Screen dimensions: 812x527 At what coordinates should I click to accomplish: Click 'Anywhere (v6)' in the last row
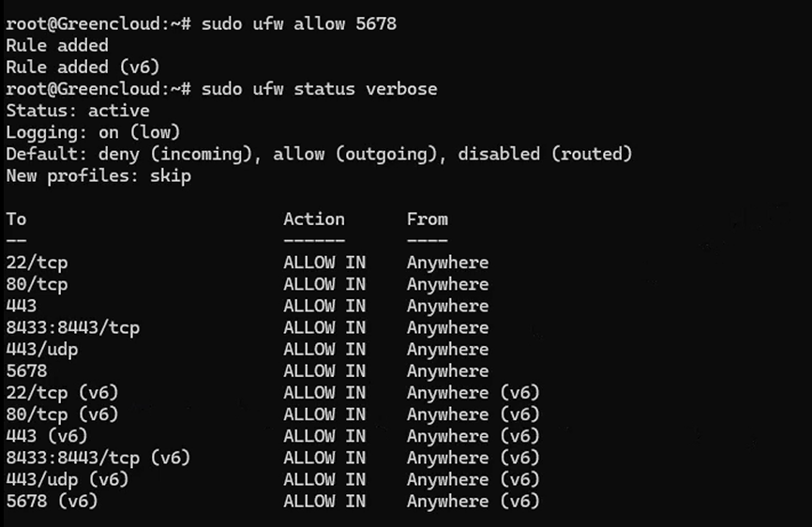pos(474,502)
